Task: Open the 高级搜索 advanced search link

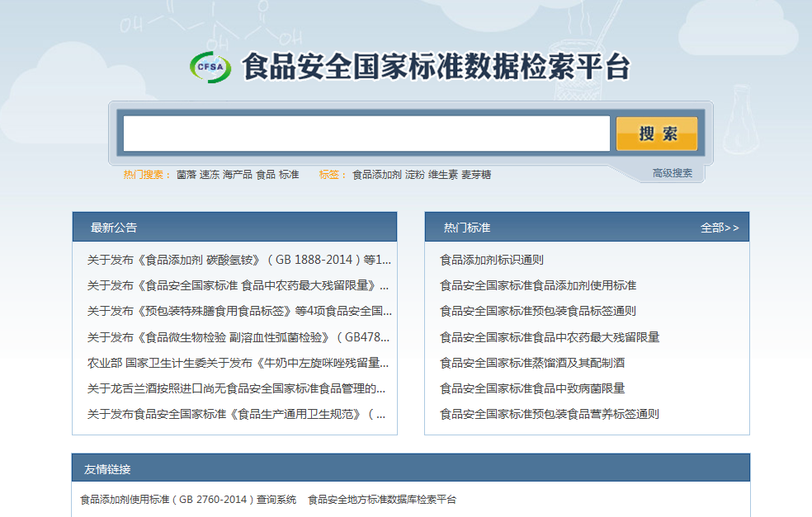Action: 673,173
